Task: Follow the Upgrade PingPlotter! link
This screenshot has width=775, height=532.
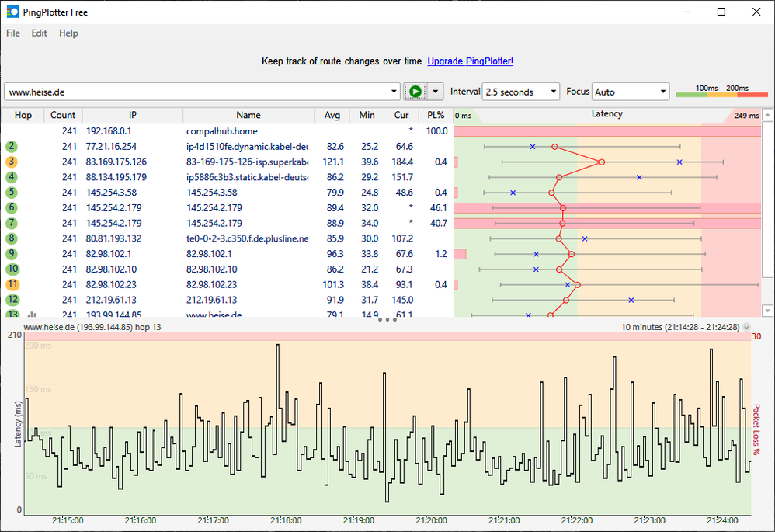Action: 470,61
